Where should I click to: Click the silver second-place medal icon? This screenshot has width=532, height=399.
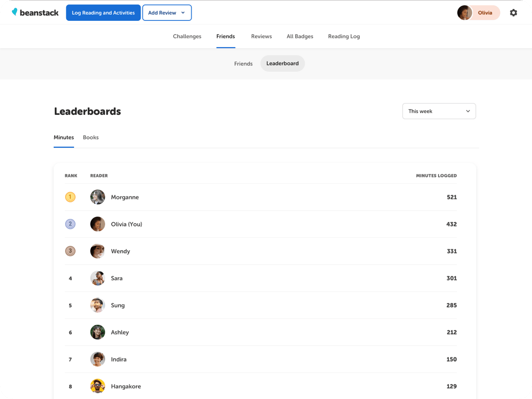pyautogui.click(x=70, y=224)
